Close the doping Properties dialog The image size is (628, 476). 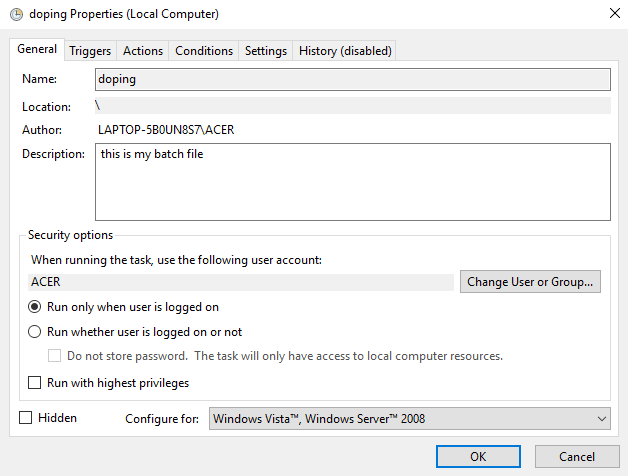pos(611,14)
